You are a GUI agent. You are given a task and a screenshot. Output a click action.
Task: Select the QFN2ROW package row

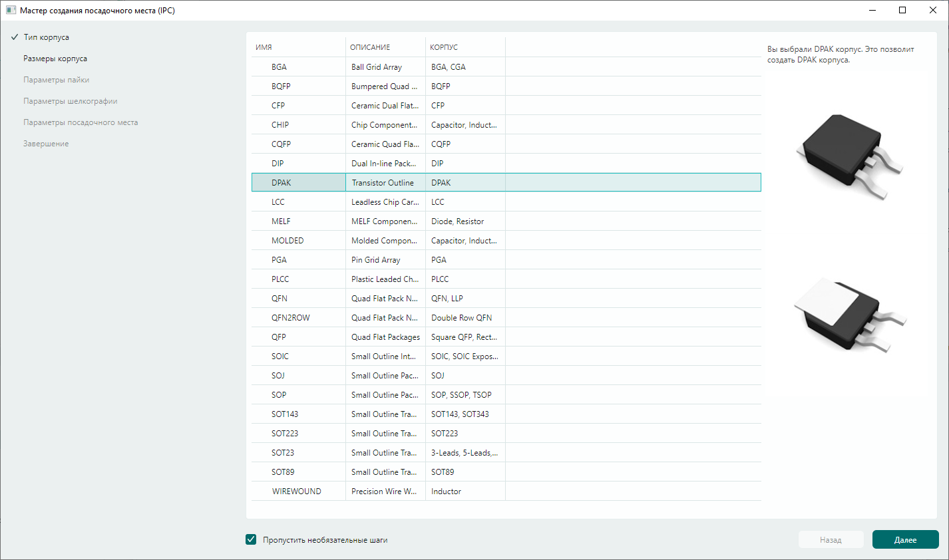click(x=291, y=318)
